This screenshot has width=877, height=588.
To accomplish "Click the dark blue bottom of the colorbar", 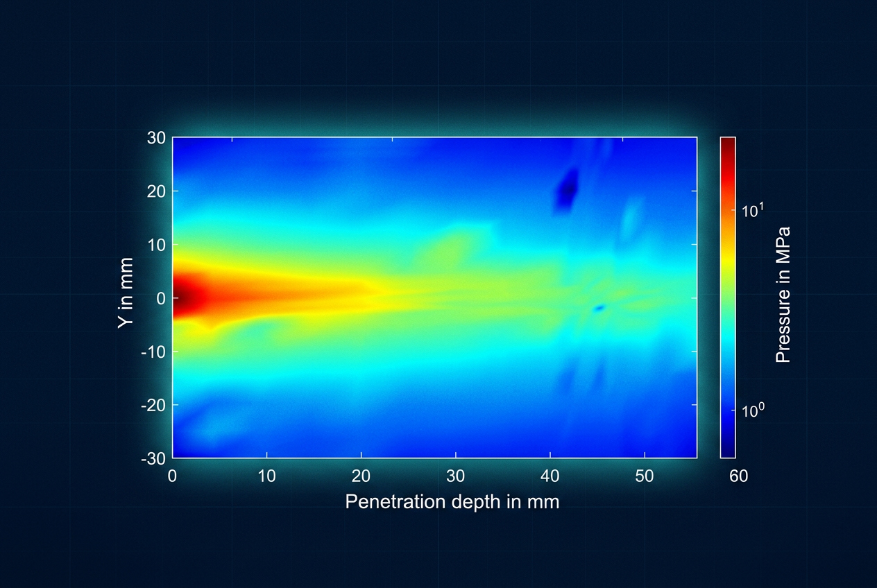I will (727, 444).
